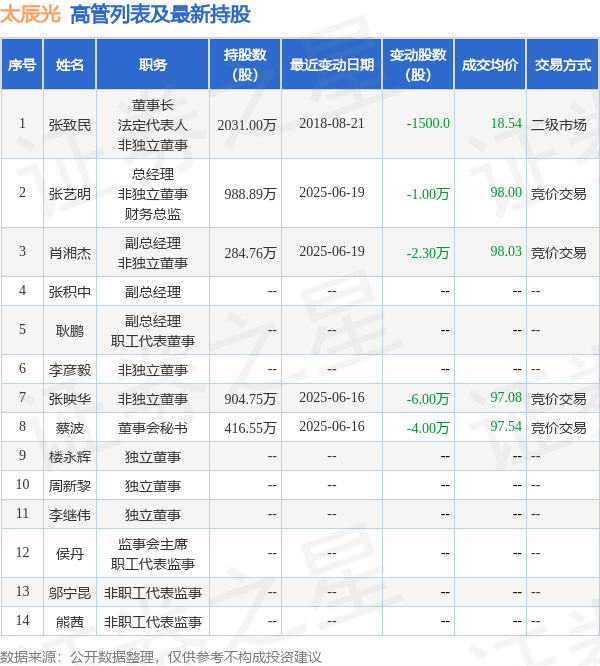The height and width of the screenshot is (666, 600).
Task: Click the change value -2.30万
Action: click(x=428, y=253)
